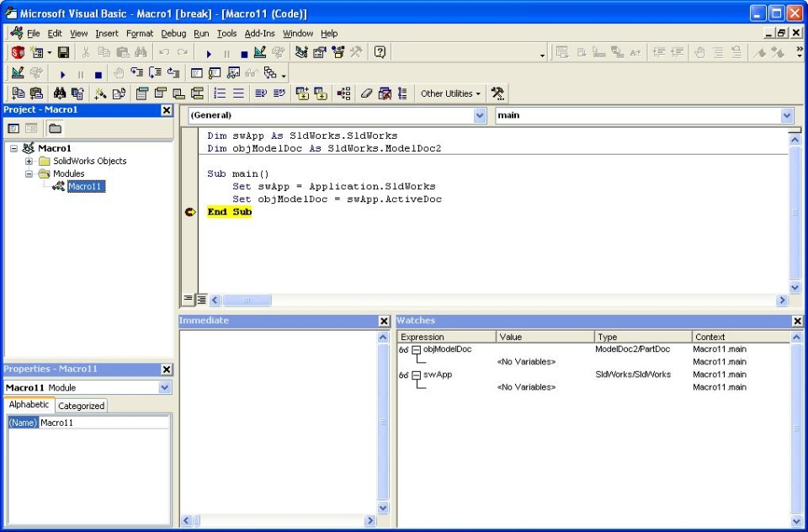Click the Step Over debug icon
This screenshot has width=808, height=532.
[x=155, y=73]
